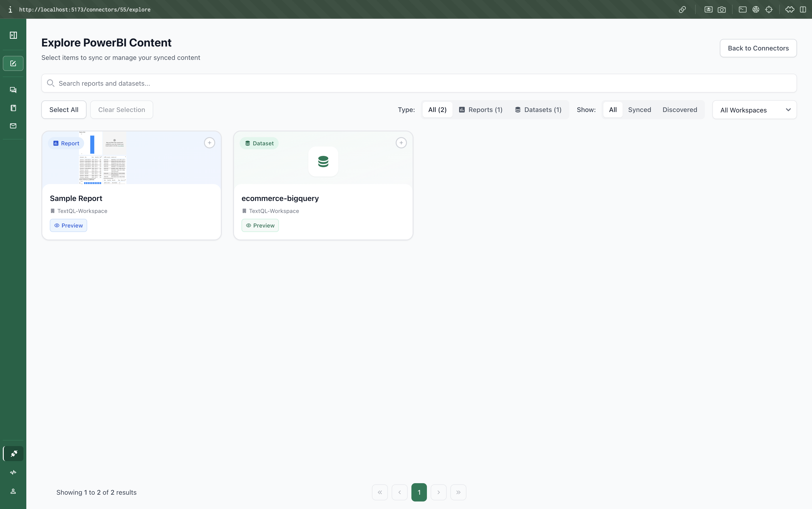
Task: Jump to last page double chevron
Action: point(458,492)
